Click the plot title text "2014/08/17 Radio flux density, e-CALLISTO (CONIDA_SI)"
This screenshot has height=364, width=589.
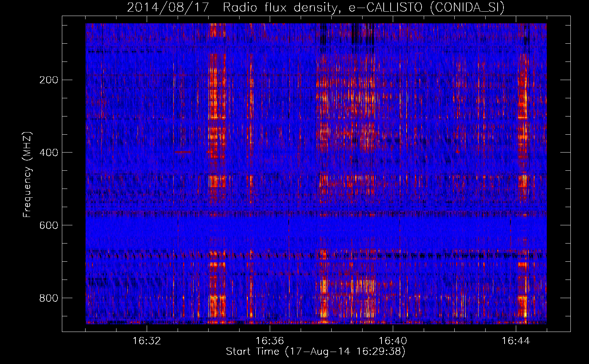pyautogui.click(x=316, y=7)
